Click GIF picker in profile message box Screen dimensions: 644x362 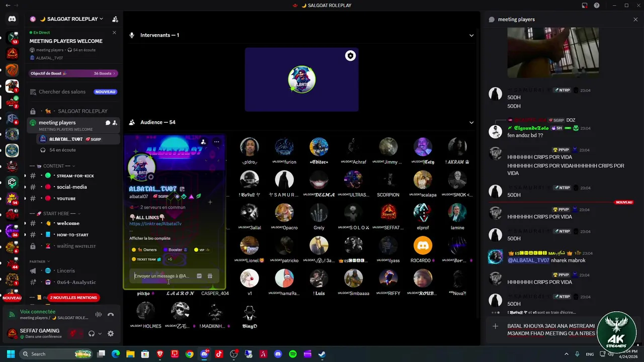point(199,276)
